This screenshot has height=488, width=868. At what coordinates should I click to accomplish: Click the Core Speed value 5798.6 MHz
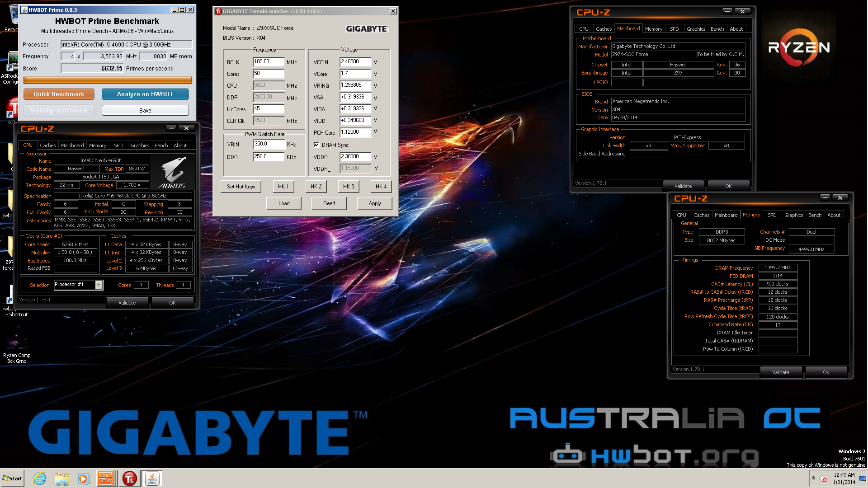click(75, 244)
